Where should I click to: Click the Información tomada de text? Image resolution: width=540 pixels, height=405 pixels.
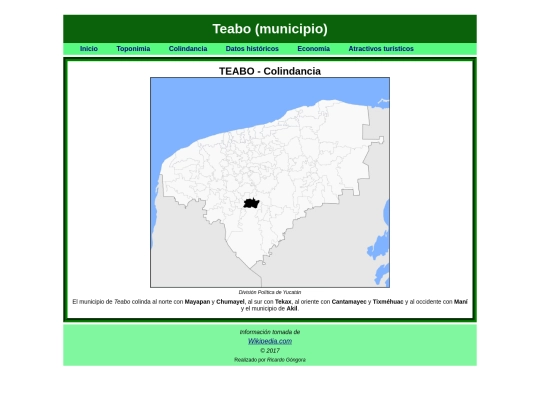coord(270,332)
